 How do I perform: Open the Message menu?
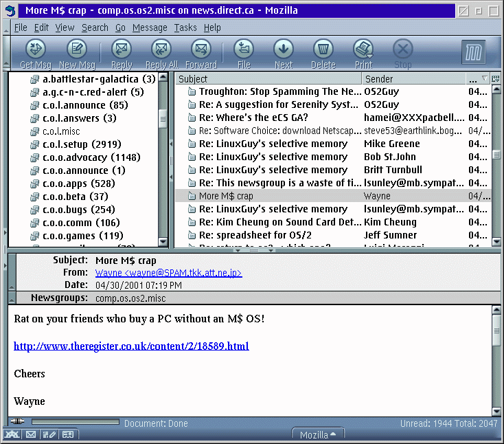pyautogui.click(x=150, y=27)
